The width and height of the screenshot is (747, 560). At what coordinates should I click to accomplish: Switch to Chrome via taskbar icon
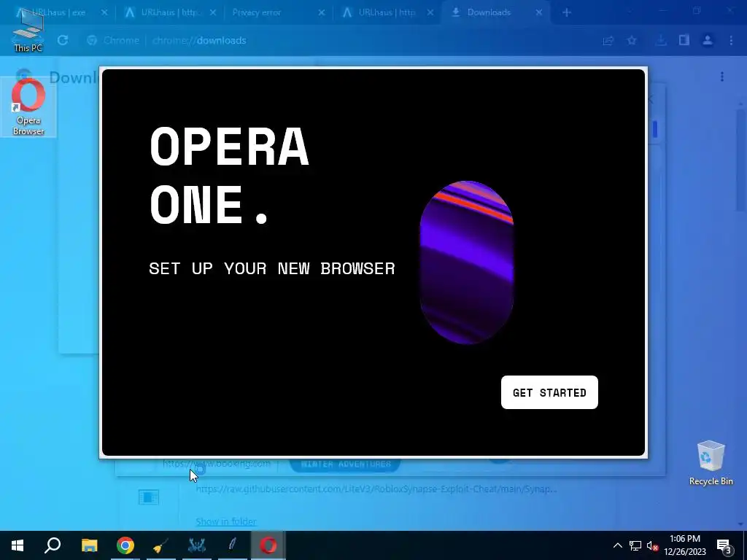pos(125,545)
